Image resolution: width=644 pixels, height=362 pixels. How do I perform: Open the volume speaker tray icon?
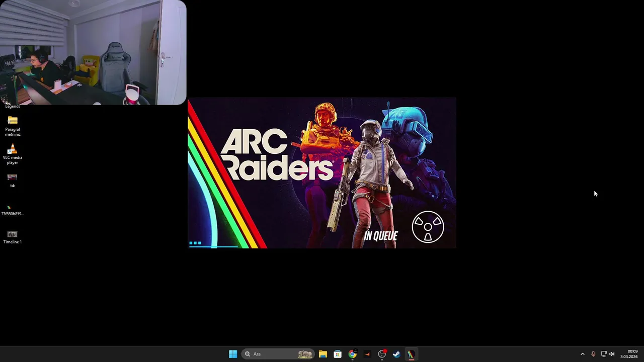612,354
